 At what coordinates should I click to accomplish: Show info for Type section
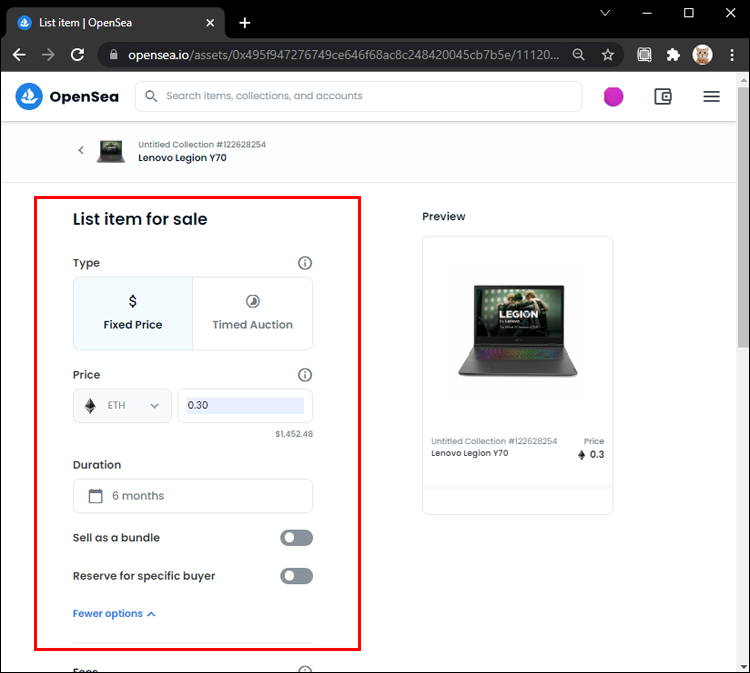(x=305, y=263)
